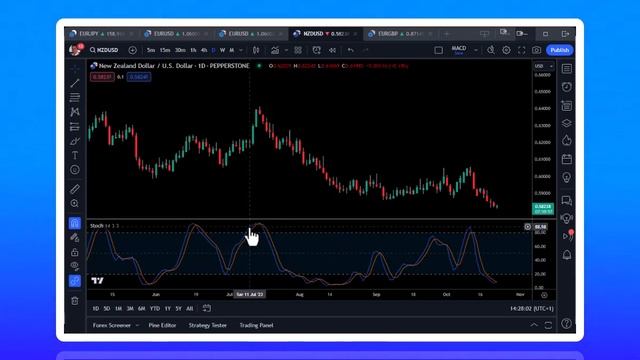Select the Fibonacci retracement tool

pyautogui.click(x=75, y=98)
